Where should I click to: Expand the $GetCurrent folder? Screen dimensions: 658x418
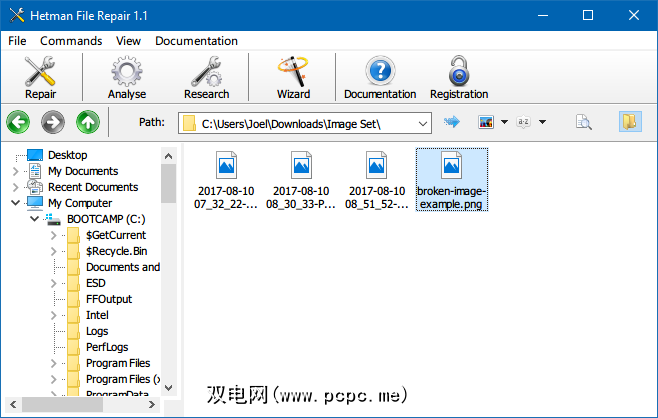(x=53, y=235)
